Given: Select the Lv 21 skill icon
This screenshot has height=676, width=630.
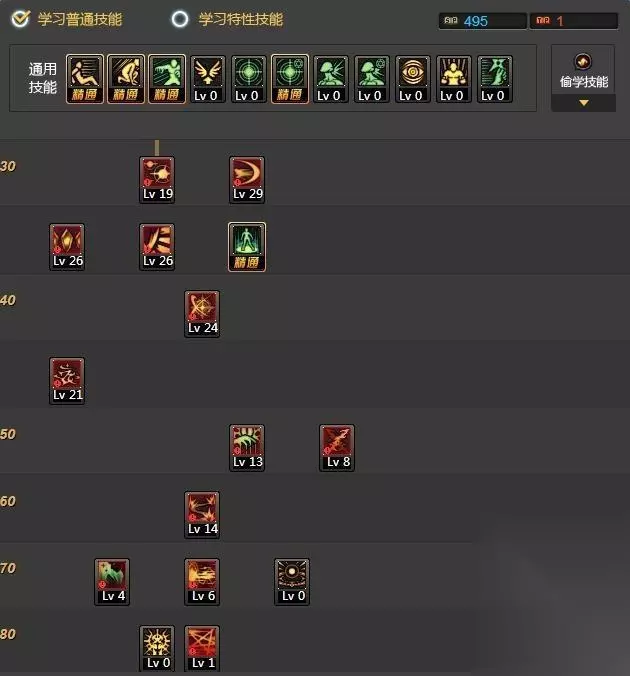Looking at the screenshot, I should tap(67, 381).
